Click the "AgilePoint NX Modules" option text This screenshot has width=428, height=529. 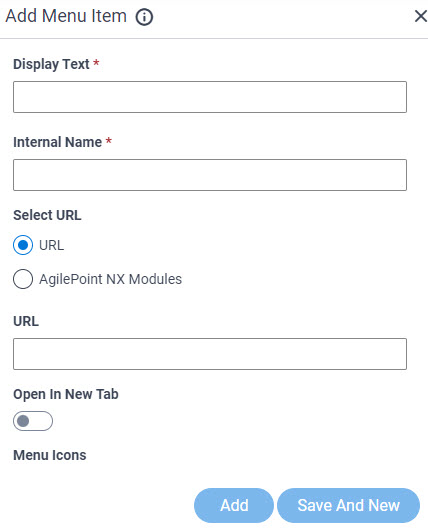point(110,279)
